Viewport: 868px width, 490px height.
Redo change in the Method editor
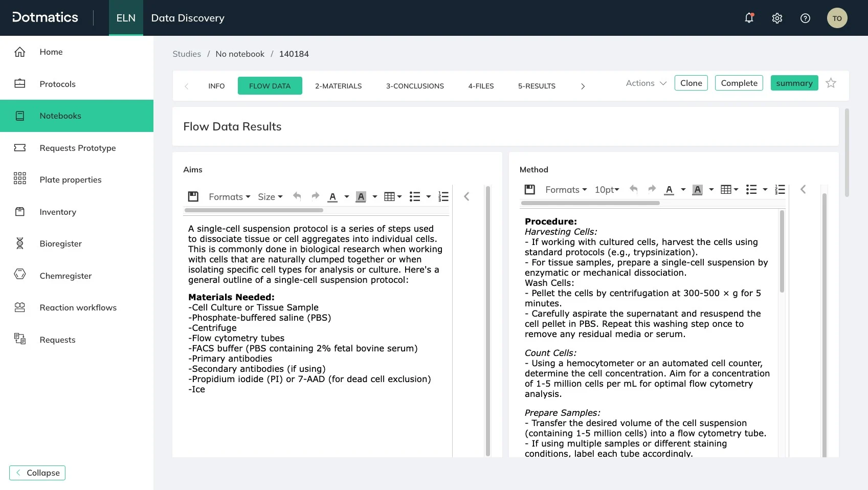(652, 189)
